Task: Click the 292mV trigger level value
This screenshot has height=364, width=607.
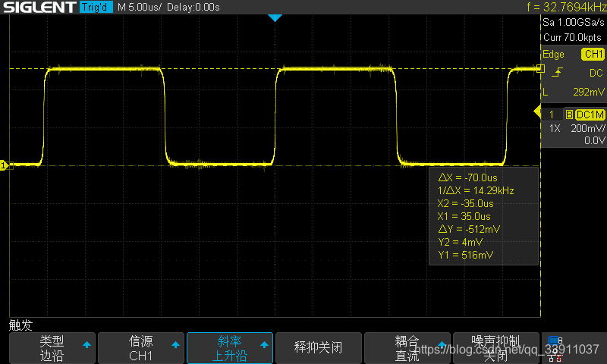Action: coord(589,92)
